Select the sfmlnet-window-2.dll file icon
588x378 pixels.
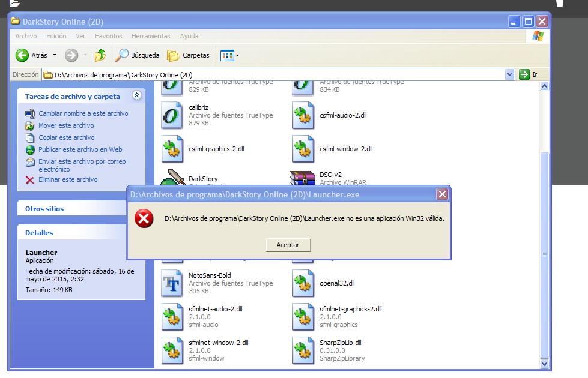point(172,350)
